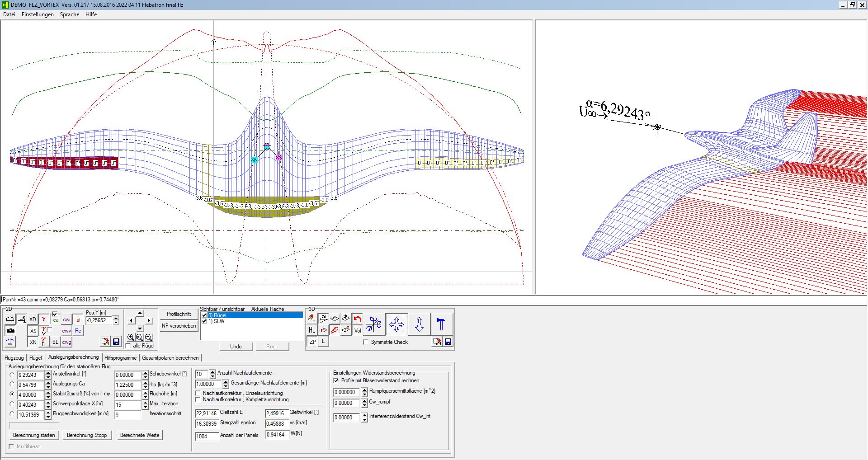The width and height of the screenshot is (868, 460).
Task: Select the four-way move arrows tool
Action: 396,324
